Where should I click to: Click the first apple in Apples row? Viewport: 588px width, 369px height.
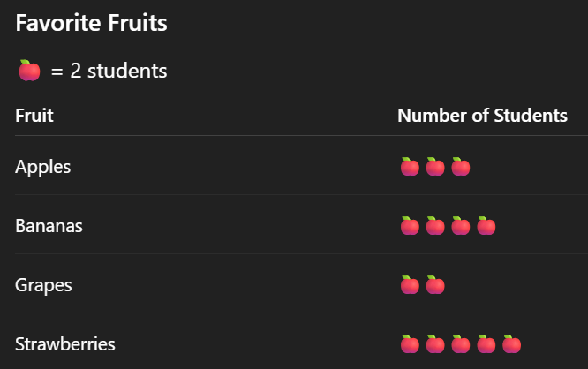point(410,167)
